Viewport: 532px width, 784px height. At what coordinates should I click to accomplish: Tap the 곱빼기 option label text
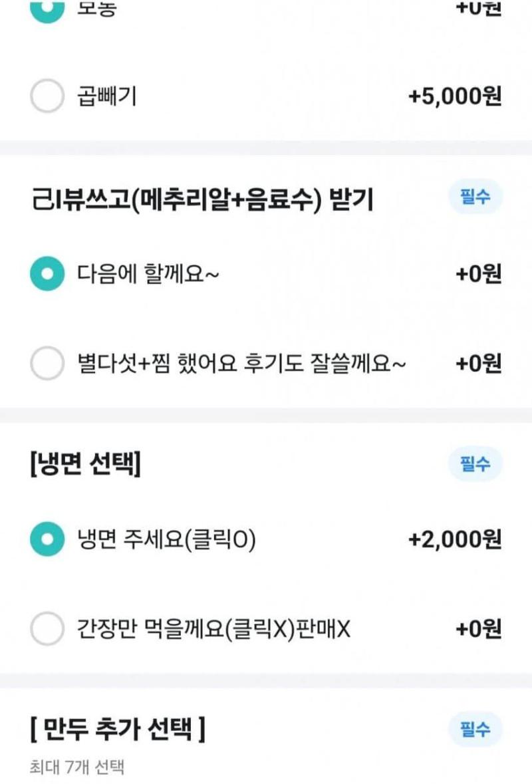pos(107,97)
